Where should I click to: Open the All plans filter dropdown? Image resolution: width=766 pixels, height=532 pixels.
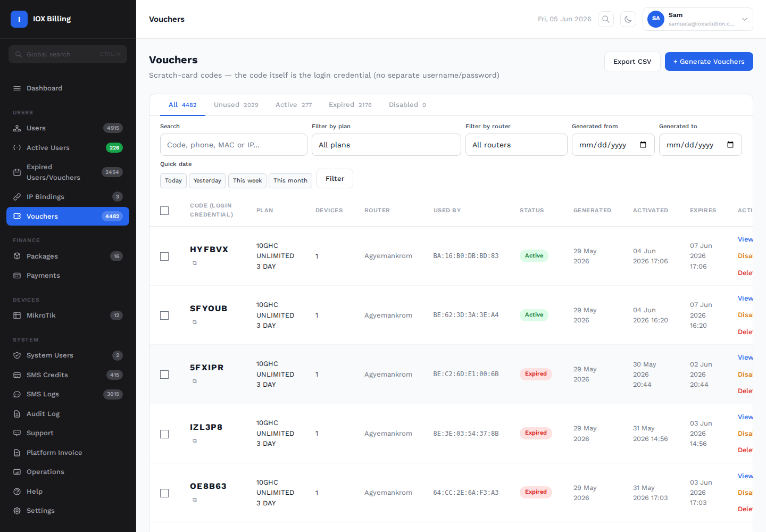(x=386, y=145)
